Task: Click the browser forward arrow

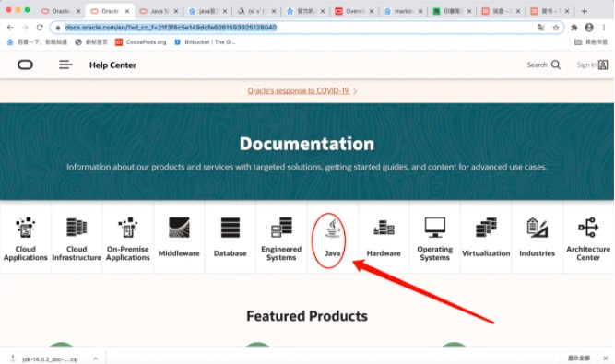Action: click(25, 28)
